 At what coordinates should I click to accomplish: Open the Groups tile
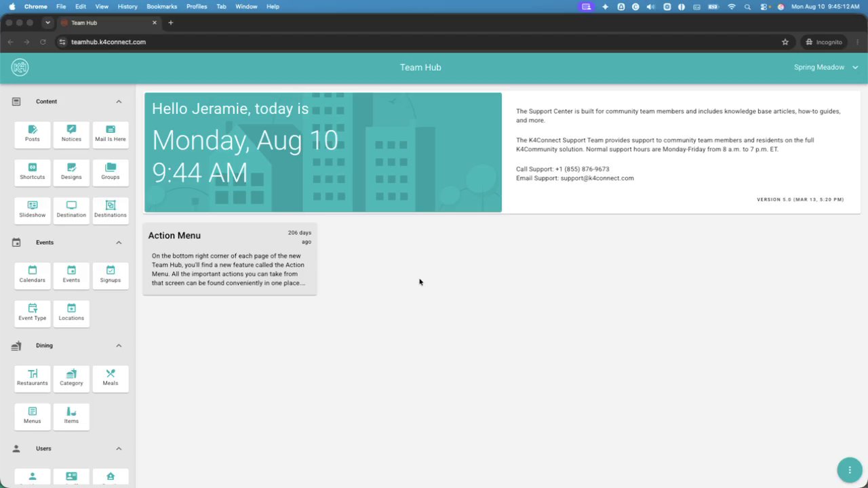[111, 172]
